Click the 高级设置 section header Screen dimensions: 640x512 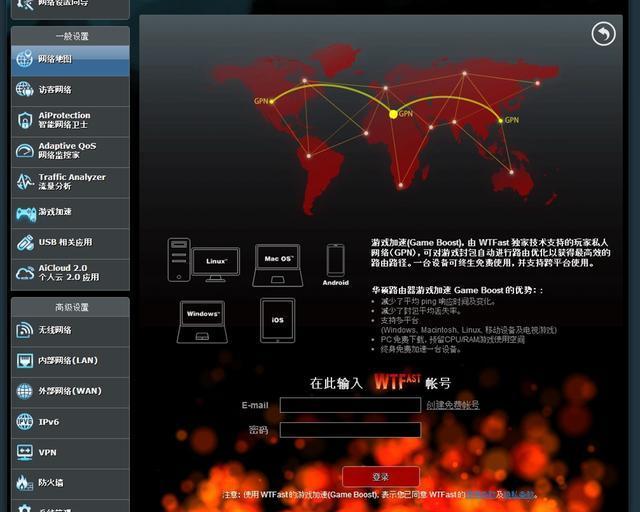pos(71,307)
